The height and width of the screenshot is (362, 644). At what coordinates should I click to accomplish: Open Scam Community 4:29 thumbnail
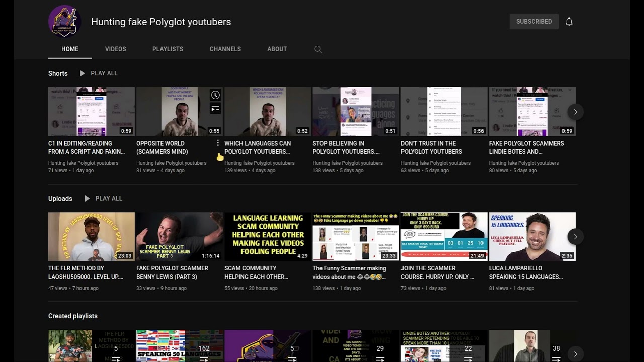point(268,236)
